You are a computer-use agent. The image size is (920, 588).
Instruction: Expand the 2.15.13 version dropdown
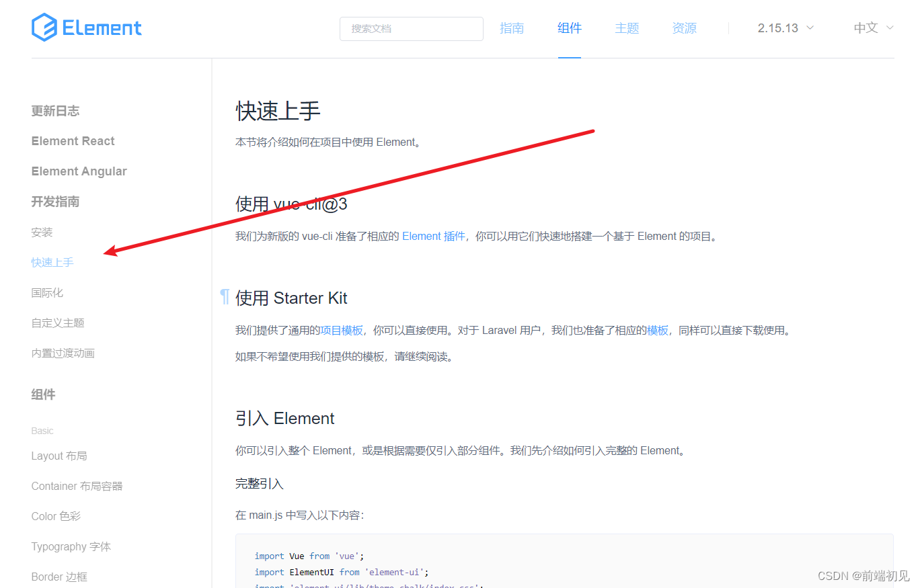coord(785,28)
